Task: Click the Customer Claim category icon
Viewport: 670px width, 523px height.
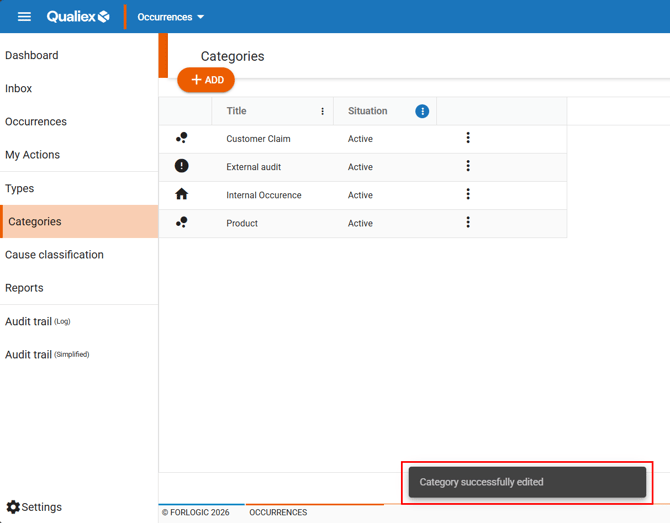Action: [181, 138]
